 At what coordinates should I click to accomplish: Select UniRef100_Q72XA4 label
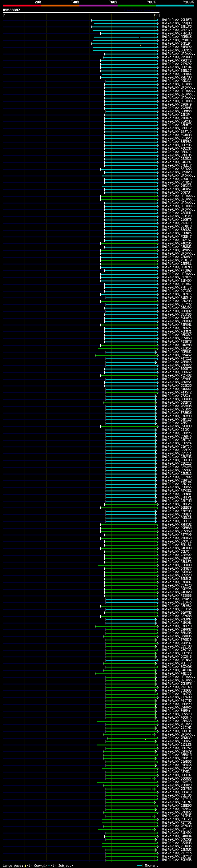(176, 396)
